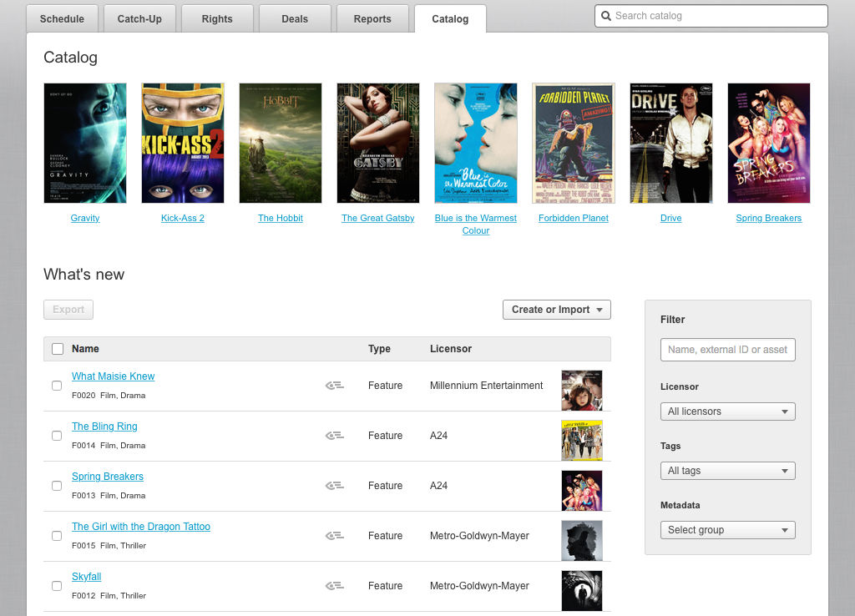Click the Export button
This screenshot has height=616, width=855.
point(68,310)
